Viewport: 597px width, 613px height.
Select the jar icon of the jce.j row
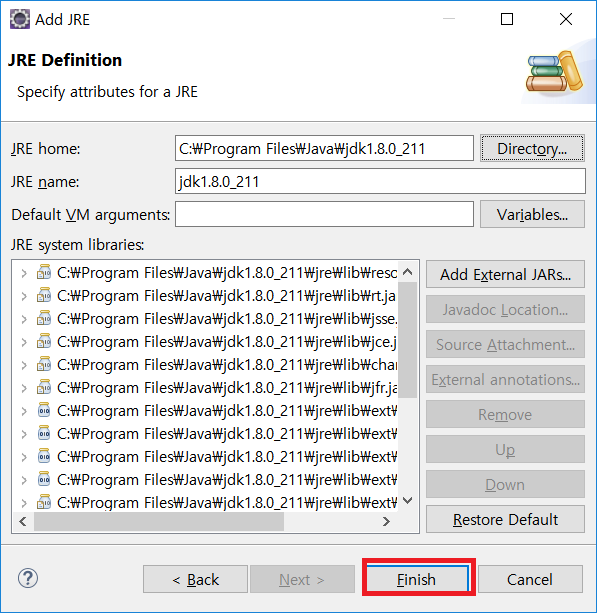[44, 342]
